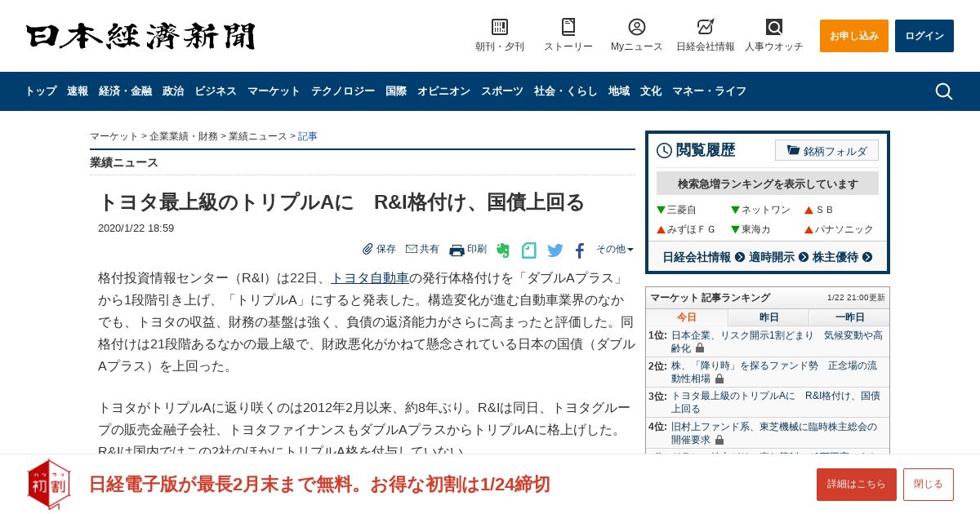Dismiss the banner with 閉じる
This screenshot has width=980, height=514.
click(929, 485)
